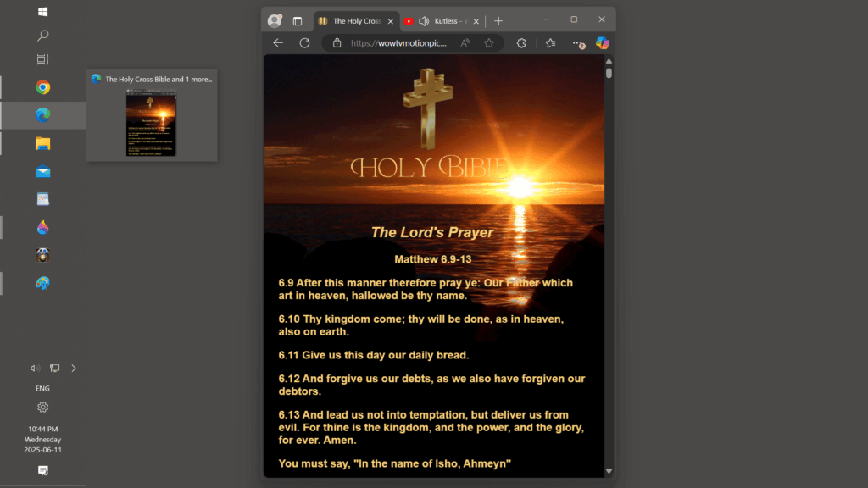Open a new browser tab
This screenshot has width=868, height=488.
point(498,20)
